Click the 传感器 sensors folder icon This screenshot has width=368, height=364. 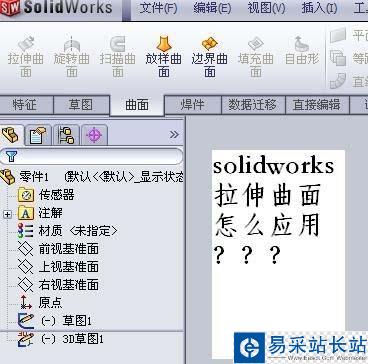(x=26, y=195)
